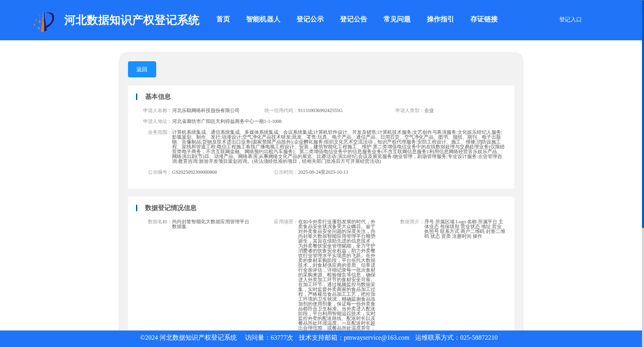Open the 智能机器人 menu item
Image resolution: width=644 pixels, height=347 pixels.
pyautogui.click(x=263, y=19)
